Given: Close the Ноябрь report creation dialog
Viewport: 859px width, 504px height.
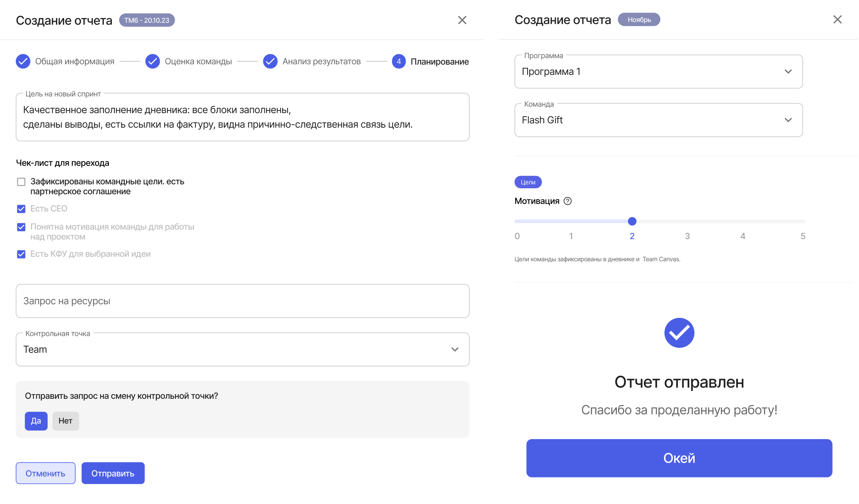Looking at the screenshot, I should click(x=837, y=20).
